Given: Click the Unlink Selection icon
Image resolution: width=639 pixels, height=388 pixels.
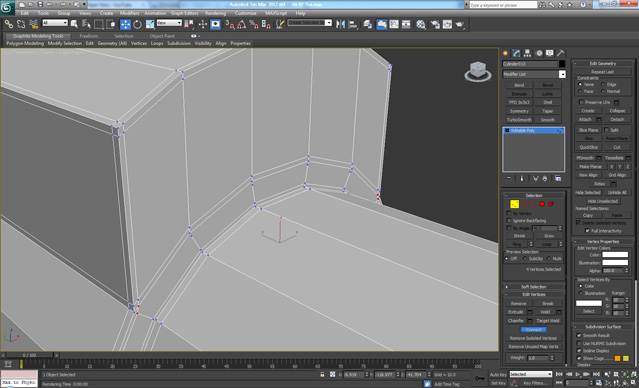Looking at the screenshot, I should tap(21, 24).
